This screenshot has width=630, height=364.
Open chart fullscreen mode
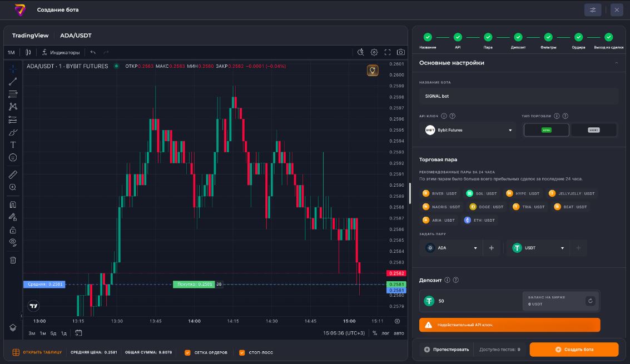[388, 52]
